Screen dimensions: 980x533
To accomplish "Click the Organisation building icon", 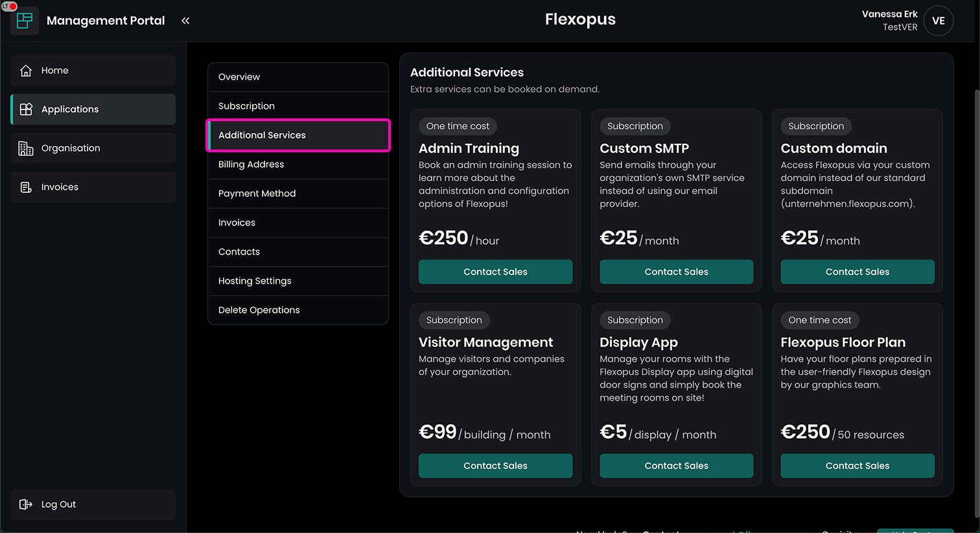I will point(26,148).
